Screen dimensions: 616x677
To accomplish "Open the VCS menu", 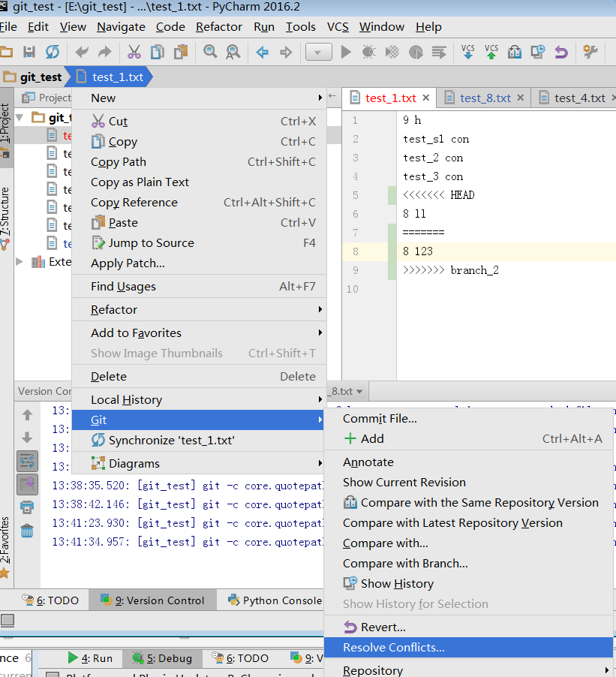I will pos(338,27).
